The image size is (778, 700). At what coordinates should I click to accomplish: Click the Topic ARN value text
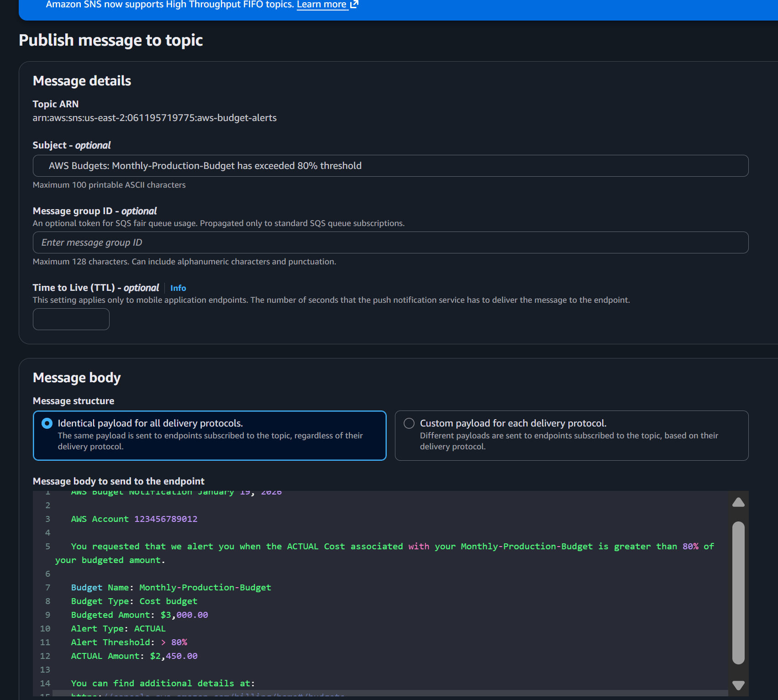154,118
